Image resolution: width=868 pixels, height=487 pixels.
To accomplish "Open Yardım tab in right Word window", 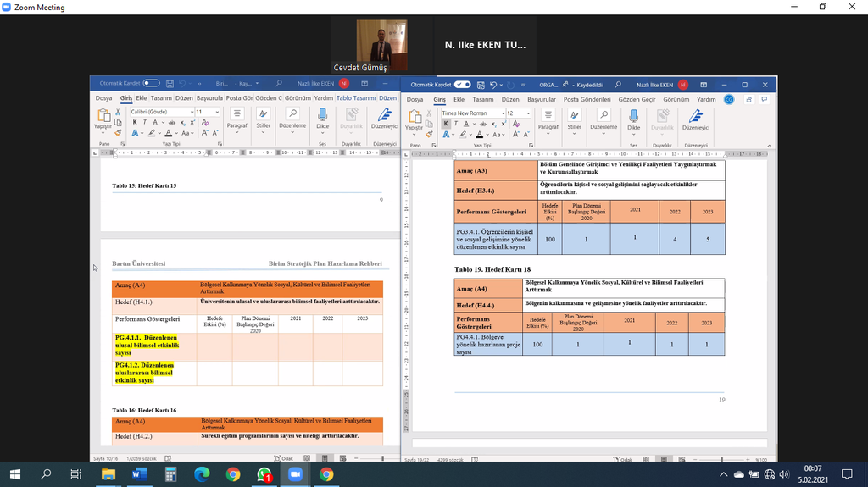I will [706, 100].
